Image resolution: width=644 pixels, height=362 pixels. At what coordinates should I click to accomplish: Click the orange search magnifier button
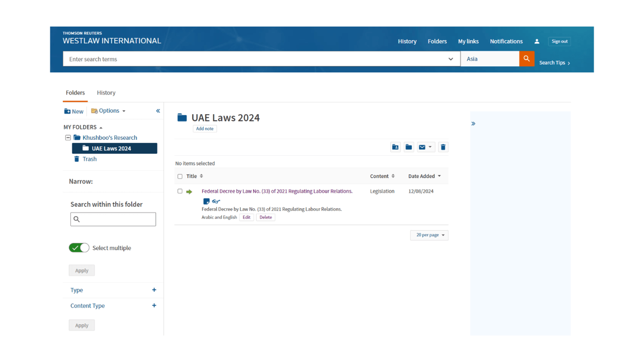[526, 59]
